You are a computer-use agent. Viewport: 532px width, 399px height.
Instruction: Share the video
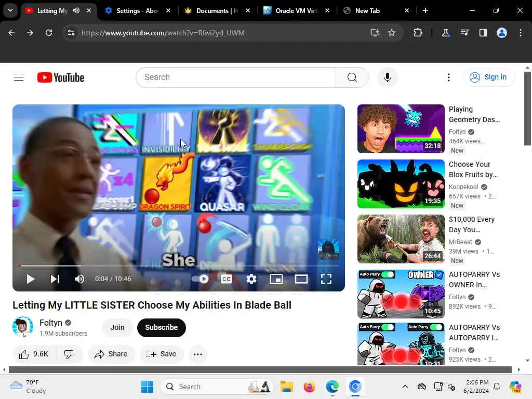111,354
